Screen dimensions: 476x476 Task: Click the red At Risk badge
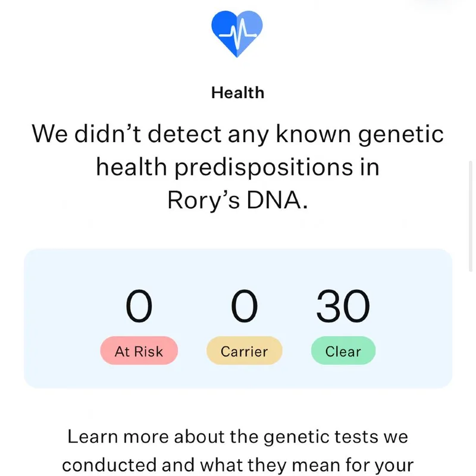pyautogui.click(x=139, y=351)
